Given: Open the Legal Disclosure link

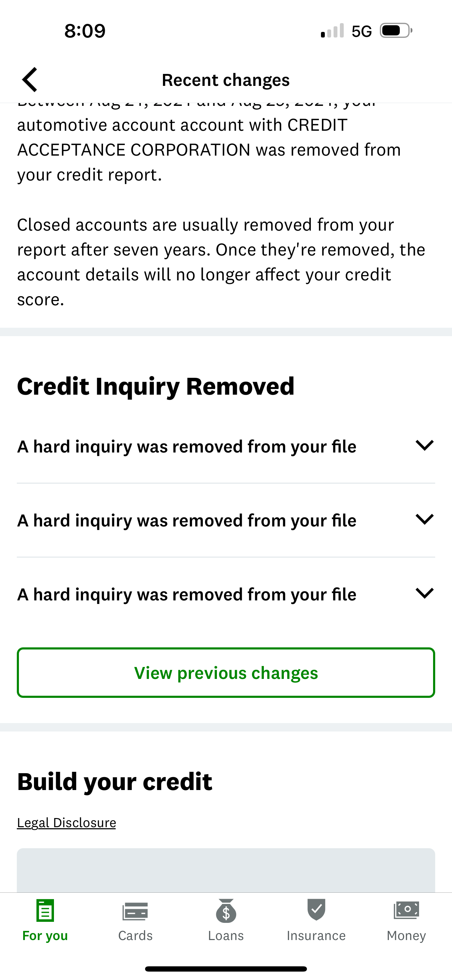Looking at the screenshot, I should (x=67, y=823).
